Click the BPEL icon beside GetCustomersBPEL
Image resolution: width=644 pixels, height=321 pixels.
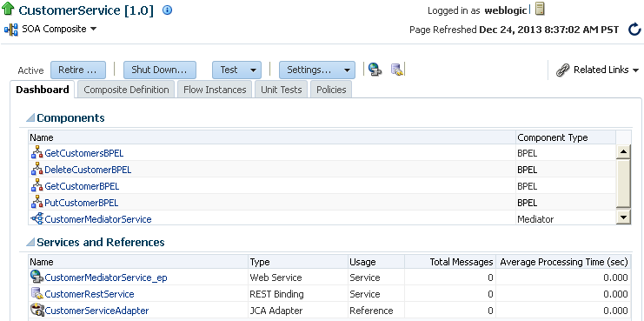click(x=37, y=153)
